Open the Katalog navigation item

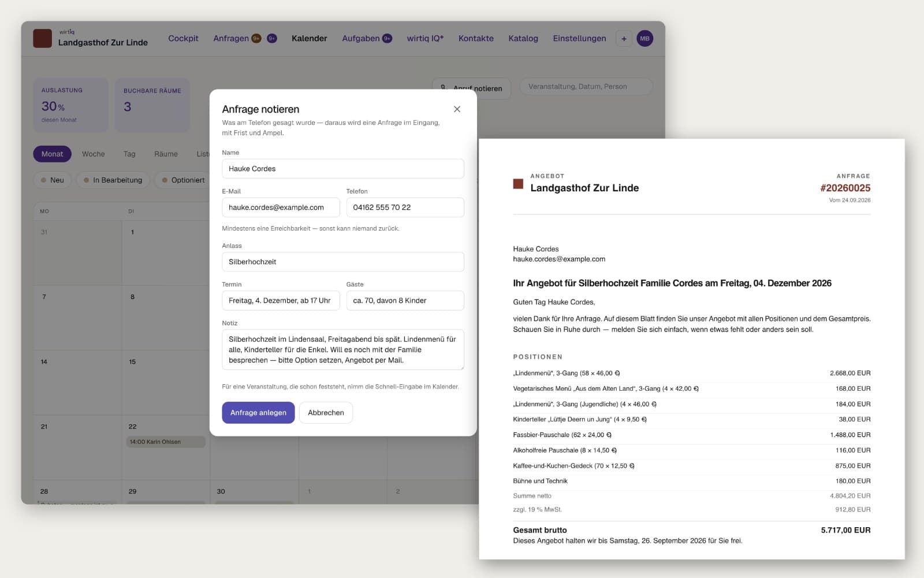pos(523,39)
